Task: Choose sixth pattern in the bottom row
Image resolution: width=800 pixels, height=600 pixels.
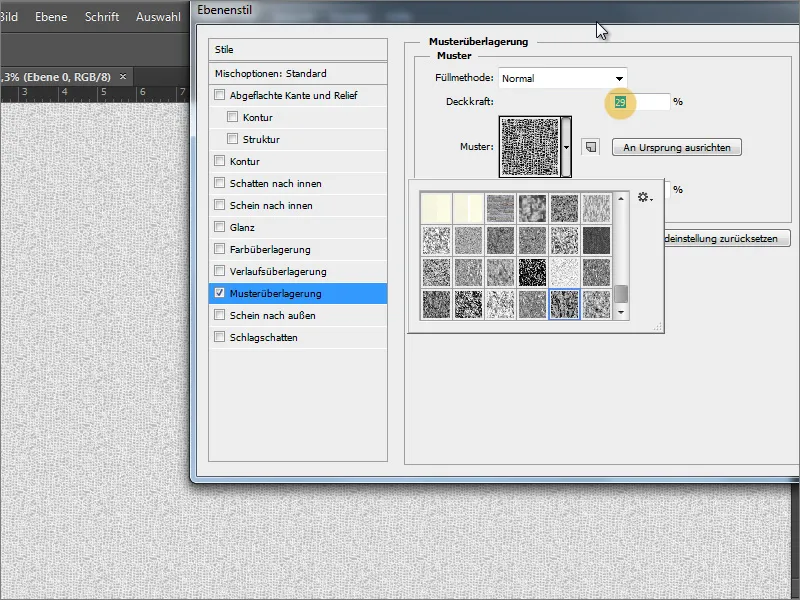Action: pyautogui.click(x=596, y=305)
